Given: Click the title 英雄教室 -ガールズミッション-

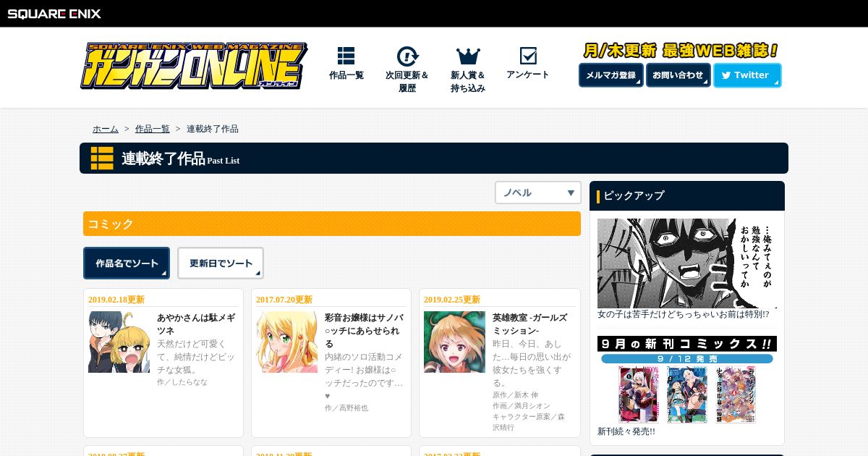Looking at the screenshot, I should coord(530,324).
